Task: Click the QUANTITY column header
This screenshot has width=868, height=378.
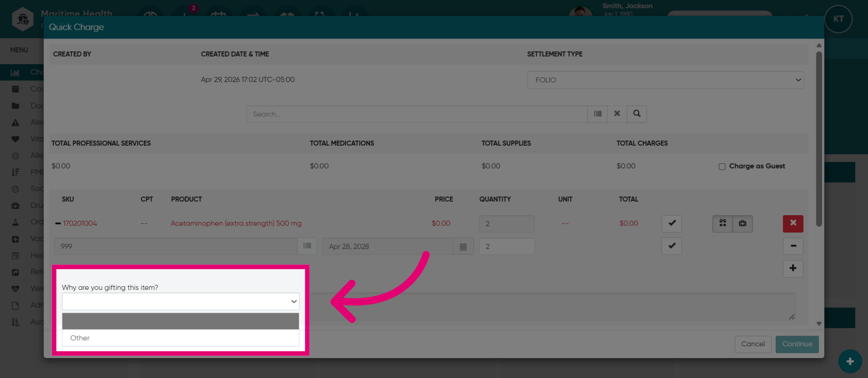Action: [495, 199]
